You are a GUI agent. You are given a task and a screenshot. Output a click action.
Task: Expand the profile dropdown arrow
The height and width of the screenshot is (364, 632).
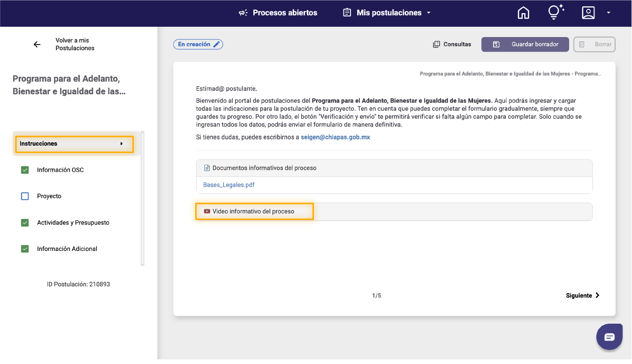point(609,13)
